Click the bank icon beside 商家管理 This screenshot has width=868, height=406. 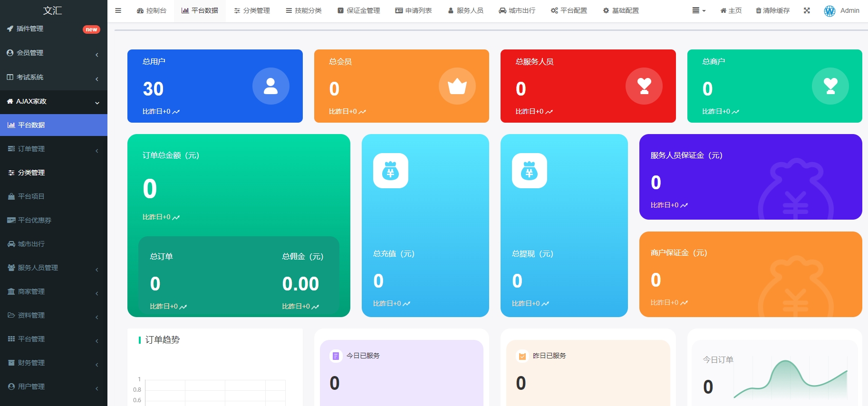11,291
